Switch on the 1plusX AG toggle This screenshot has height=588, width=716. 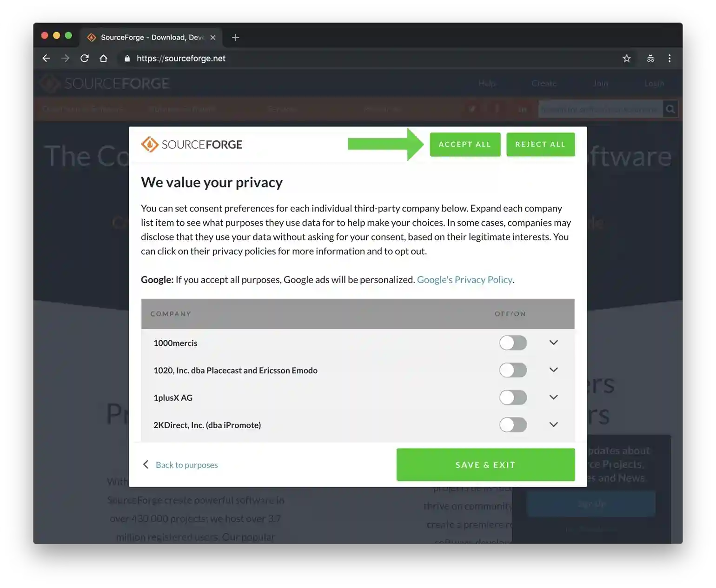tap(513, 397)
